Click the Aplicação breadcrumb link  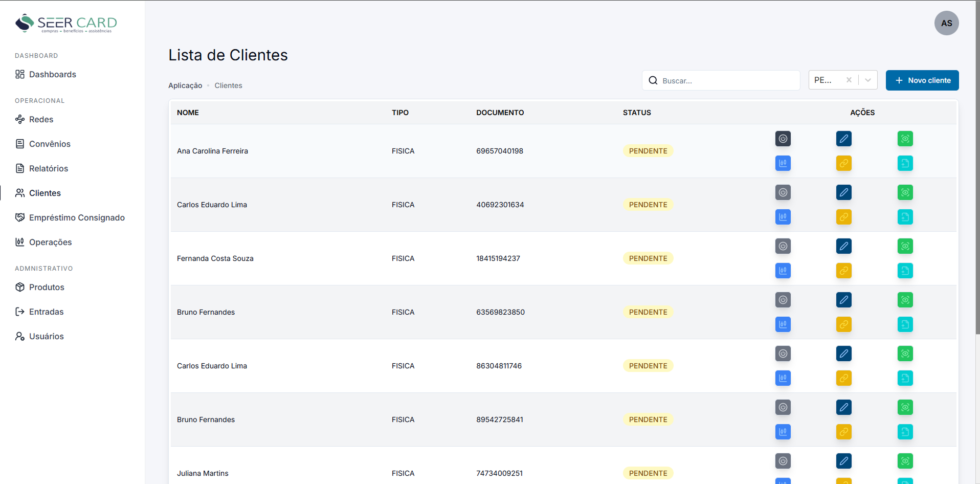click(185, 85)
